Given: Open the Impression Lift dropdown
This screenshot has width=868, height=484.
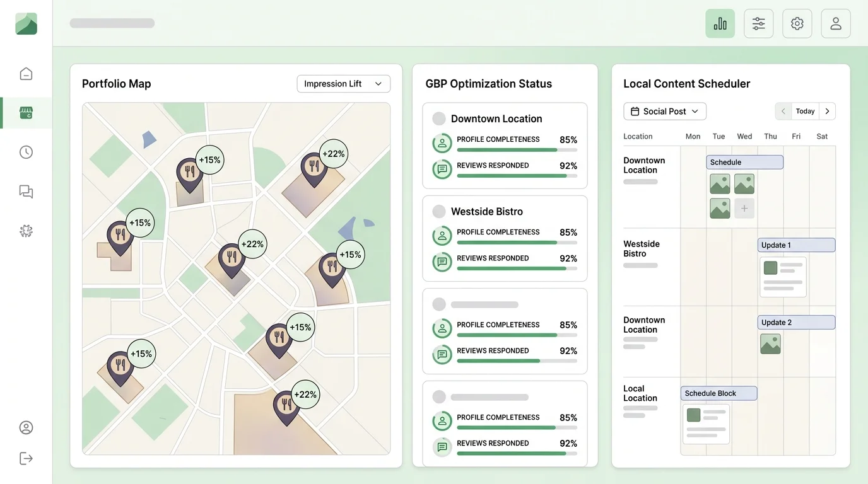Looking at the screenshot, I should pyautogui.click(x=344, y=84).
